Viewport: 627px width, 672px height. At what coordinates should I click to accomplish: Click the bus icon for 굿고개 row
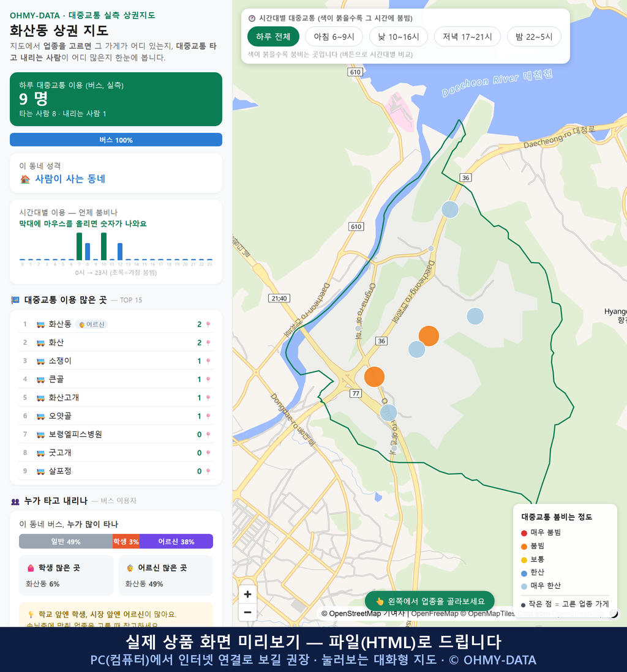41,453
